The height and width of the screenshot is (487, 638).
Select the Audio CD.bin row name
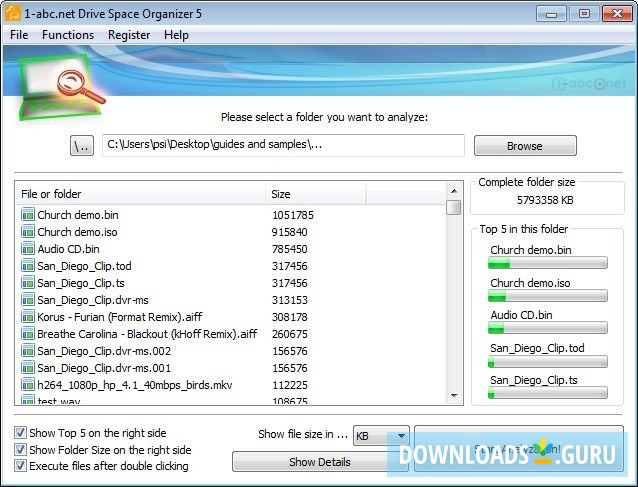pos(68,249)
